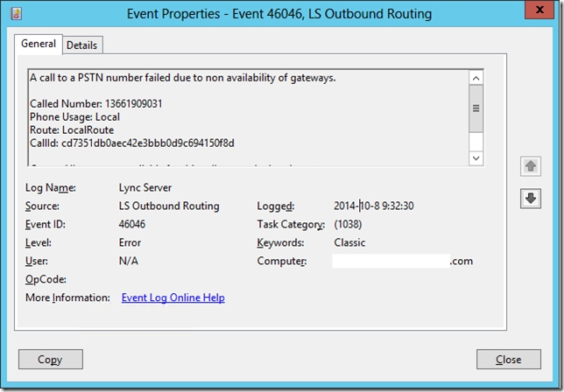Click the window title Event Properties text
The width and height of the screenshot is (564, 392).
[279, 14]
